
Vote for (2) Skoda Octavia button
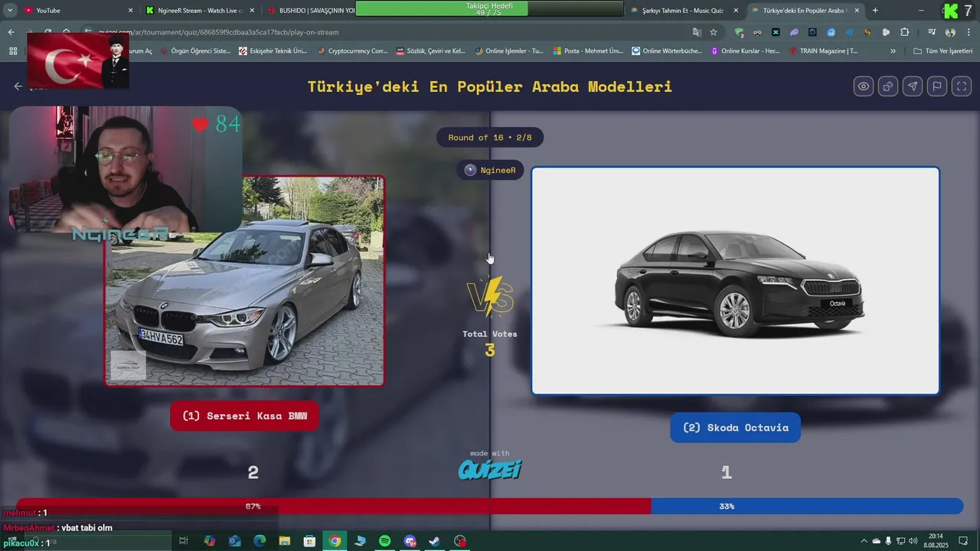[x=735, y=428]
